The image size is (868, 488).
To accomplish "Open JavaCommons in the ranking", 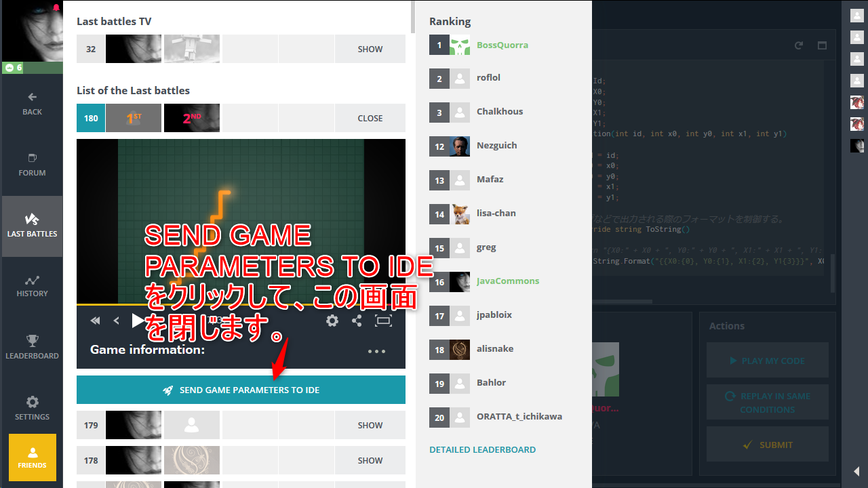I will pyautogui.click(x=508, y=281).
